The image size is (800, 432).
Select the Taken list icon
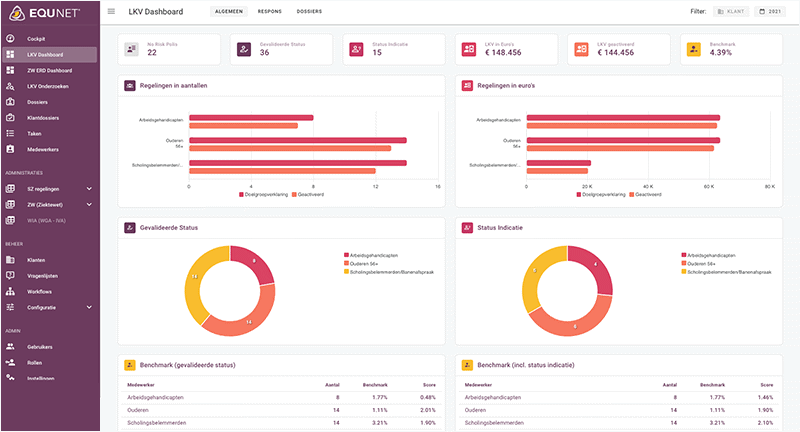(x=10, y=134)
